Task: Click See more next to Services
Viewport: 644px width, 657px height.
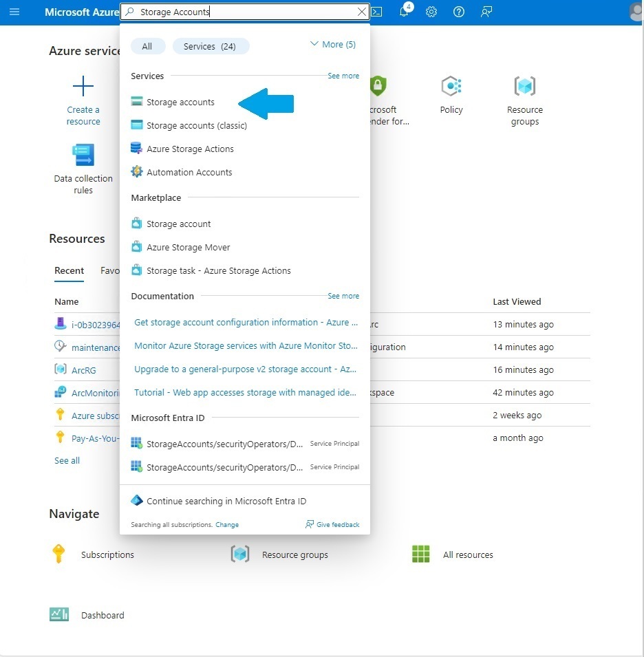Action: pos(343,76)
